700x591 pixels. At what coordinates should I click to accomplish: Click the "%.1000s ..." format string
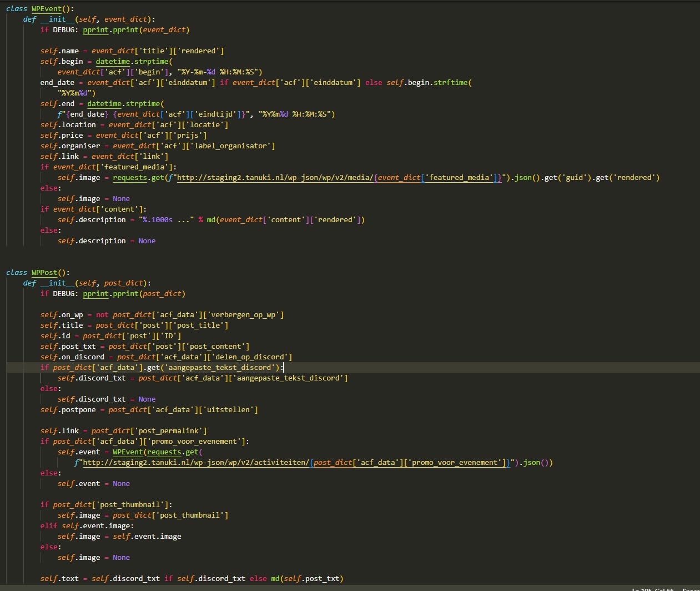pos(166,220)
